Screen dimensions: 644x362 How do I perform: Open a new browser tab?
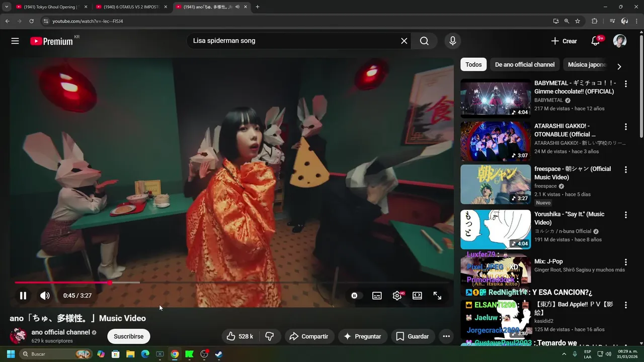click(x=258, y=7)
